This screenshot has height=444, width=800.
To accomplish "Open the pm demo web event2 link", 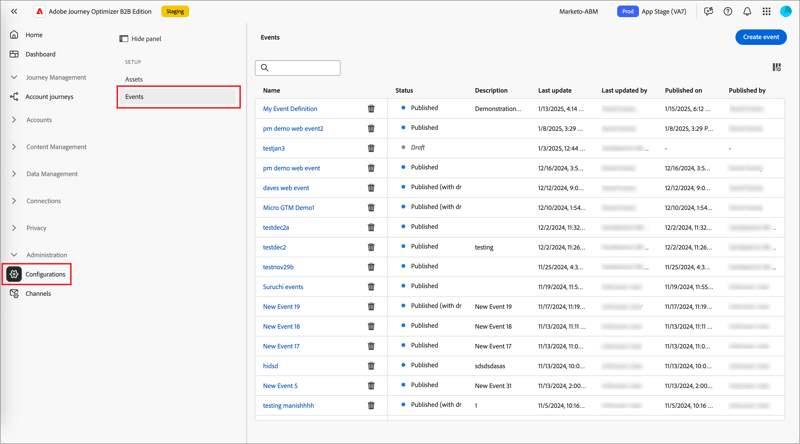I will pos(293,129).
